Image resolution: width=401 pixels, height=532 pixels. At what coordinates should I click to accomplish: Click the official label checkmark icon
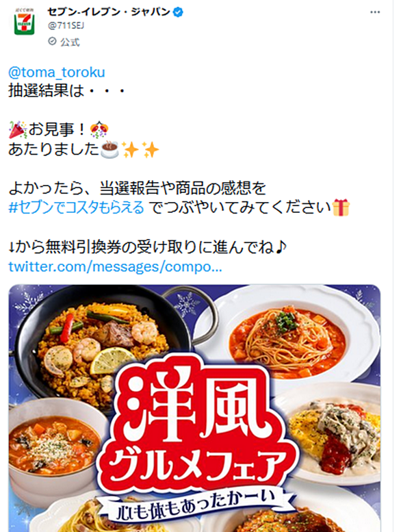point(52,41)
